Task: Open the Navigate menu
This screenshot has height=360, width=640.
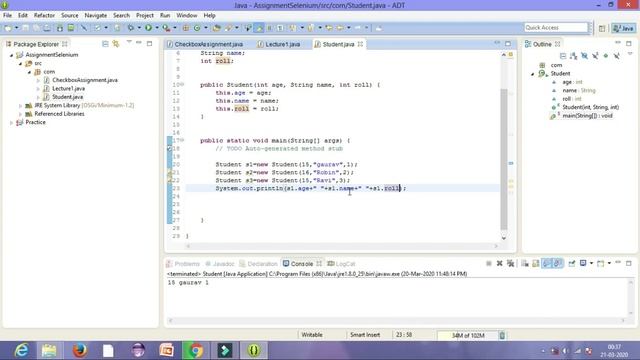Action: 96,15
